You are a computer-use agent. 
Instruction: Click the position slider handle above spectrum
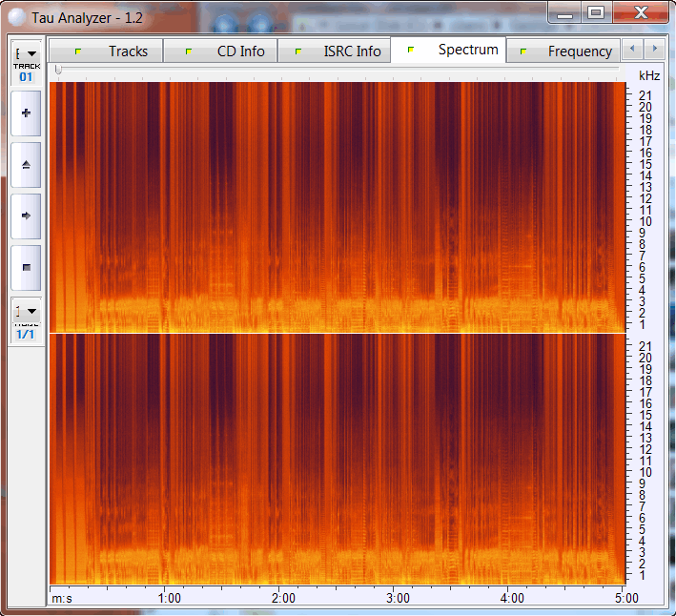click(x=58, y=70)
